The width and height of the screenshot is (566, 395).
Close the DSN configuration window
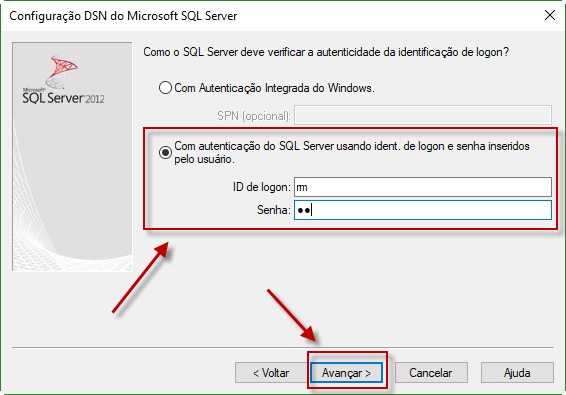(x=550, y=15)
